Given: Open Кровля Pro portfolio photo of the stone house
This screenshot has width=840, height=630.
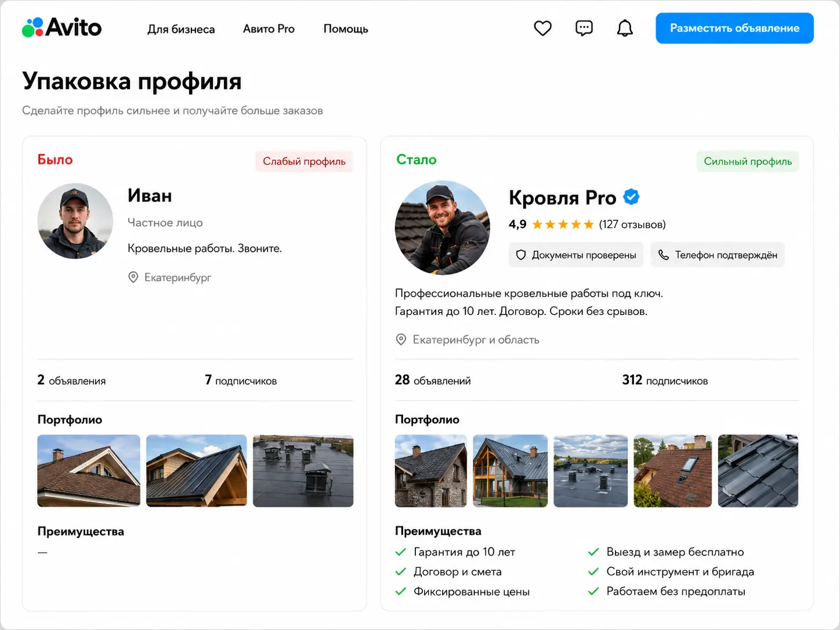Looking at the screenshot, I should pos(430,471).
